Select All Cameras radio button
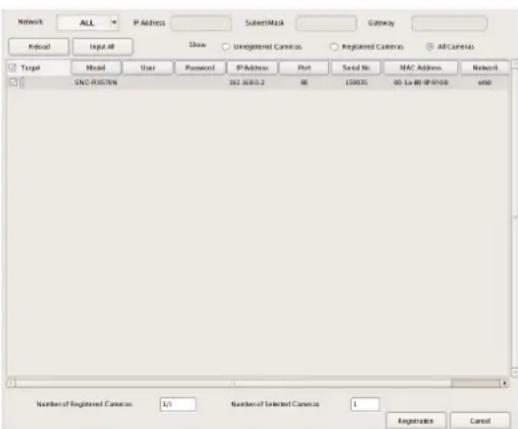Image resolution: width=518 pixels, height=429 pixels. coord(430,47)
